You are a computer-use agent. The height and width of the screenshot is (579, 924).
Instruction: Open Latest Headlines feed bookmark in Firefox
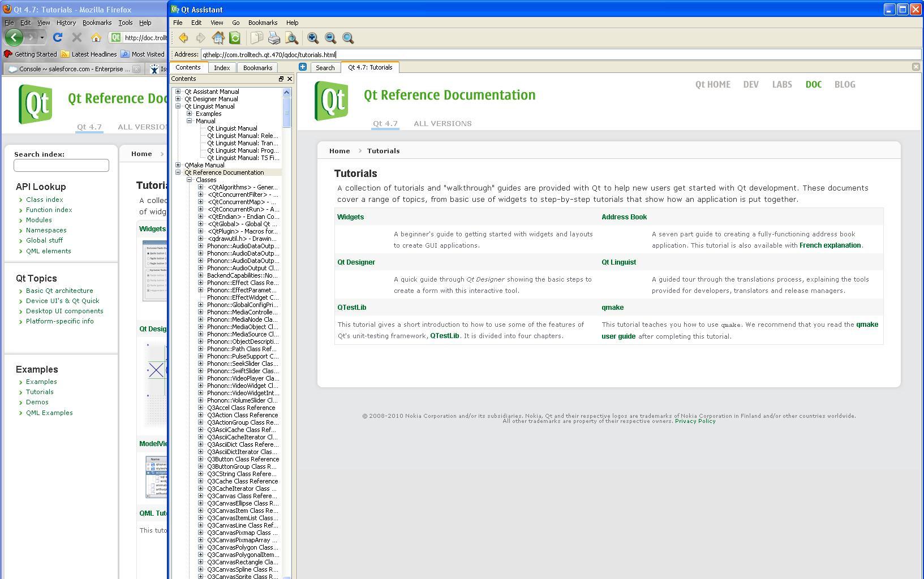click(89, 54)
